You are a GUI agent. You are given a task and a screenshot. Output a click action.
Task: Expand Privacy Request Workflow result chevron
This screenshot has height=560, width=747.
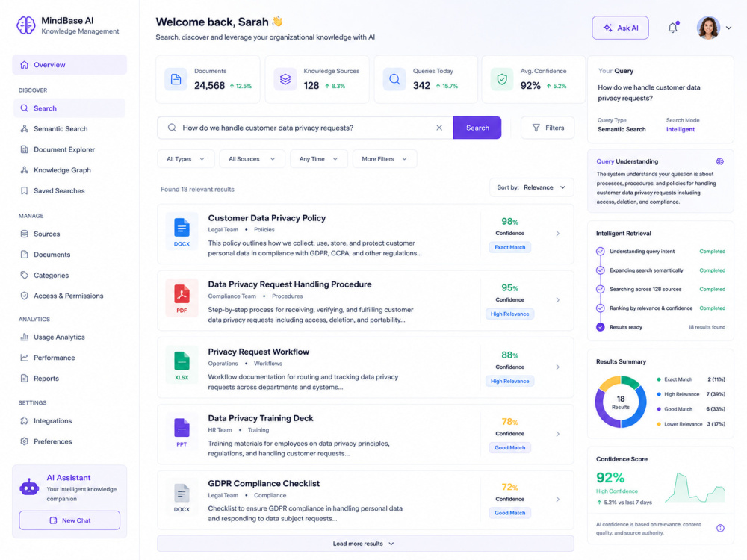pos(557,367)
